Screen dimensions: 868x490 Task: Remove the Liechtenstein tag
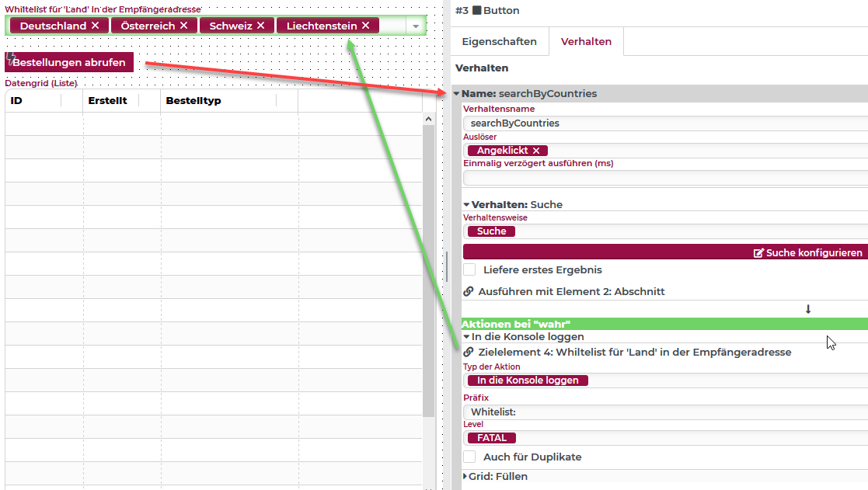[365, 26]
